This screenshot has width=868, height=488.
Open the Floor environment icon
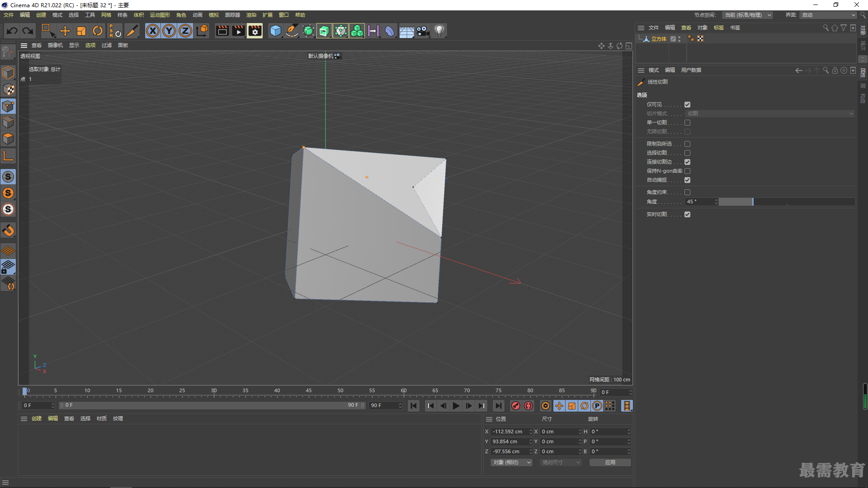[x=406, y=31]
